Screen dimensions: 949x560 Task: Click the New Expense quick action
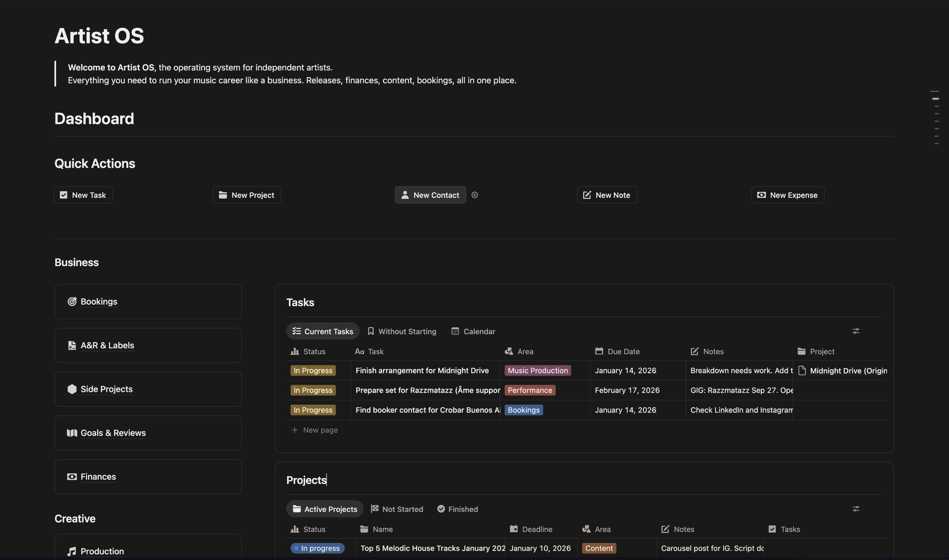coord(787,195)
